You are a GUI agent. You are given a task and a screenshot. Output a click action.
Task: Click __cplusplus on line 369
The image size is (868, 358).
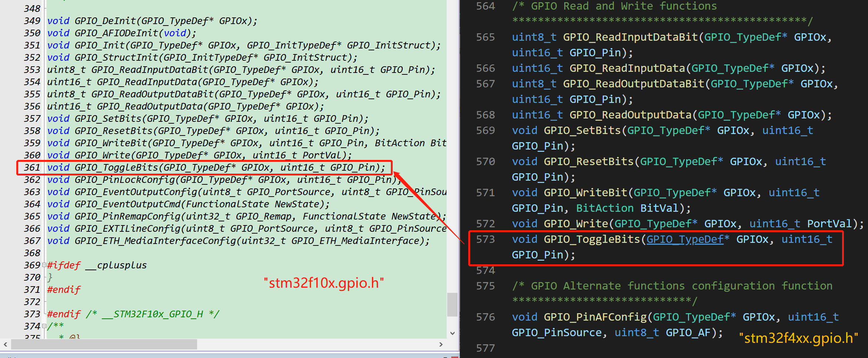pyautogui.click(x=117, y=265)
